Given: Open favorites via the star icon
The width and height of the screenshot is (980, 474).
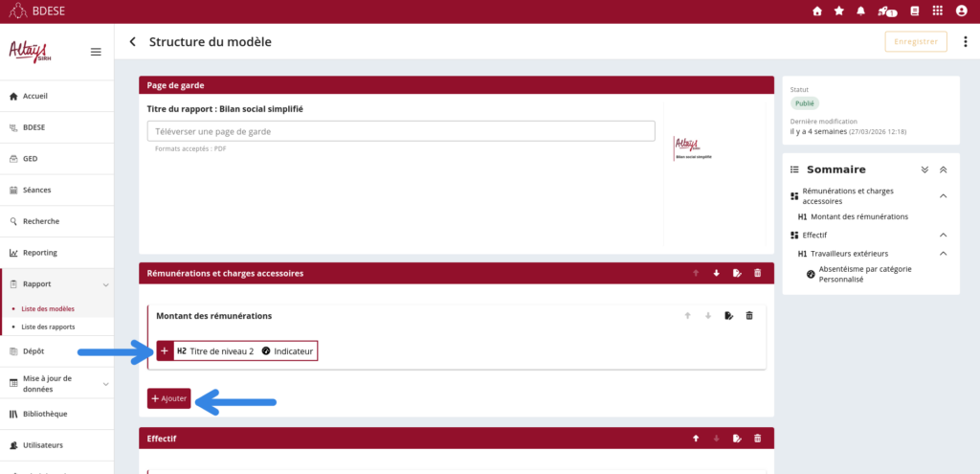Looking at the screenshot, I should tap(839, 11).
